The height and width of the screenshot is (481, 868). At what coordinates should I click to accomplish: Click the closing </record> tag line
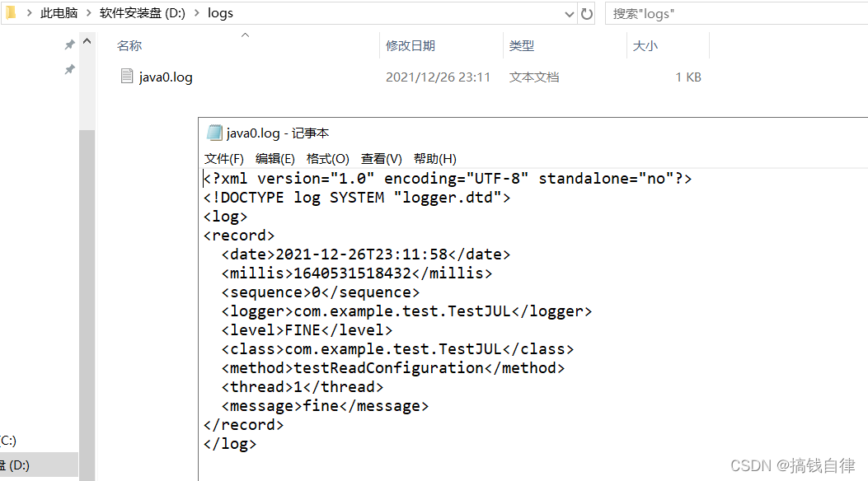(x=243, y=425)
